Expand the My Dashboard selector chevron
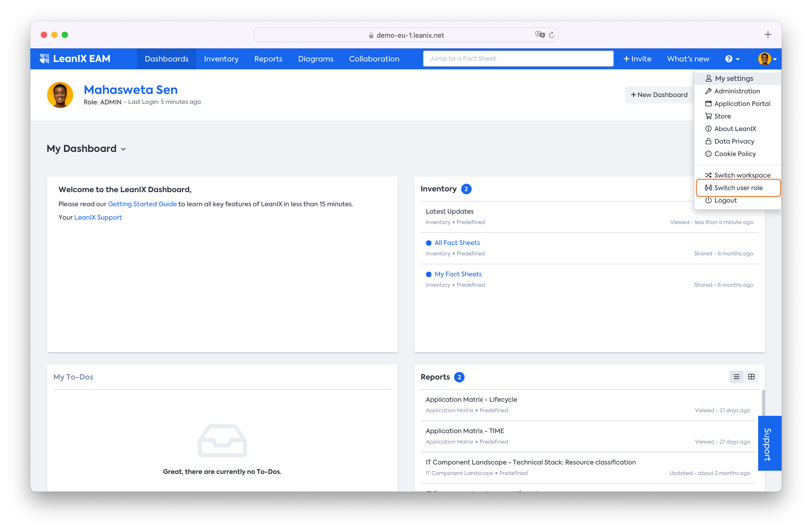The image size is (812, 531). pos(124,149)
